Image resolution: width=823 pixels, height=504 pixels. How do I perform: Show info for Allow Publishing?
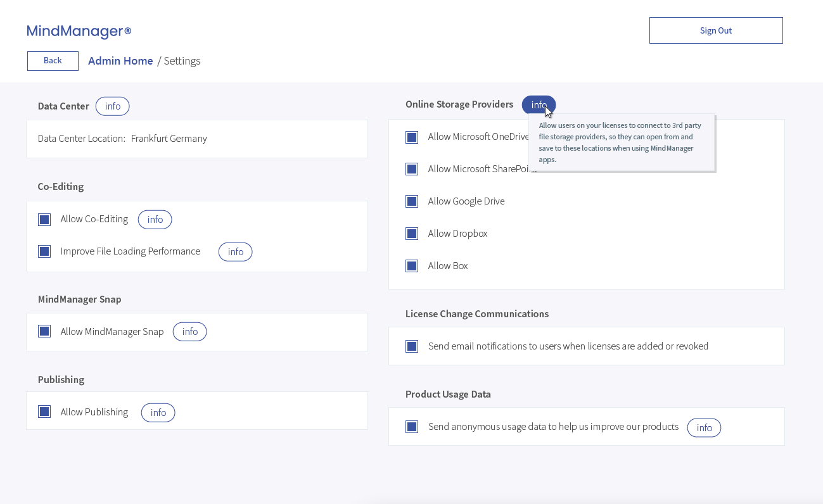158,413
